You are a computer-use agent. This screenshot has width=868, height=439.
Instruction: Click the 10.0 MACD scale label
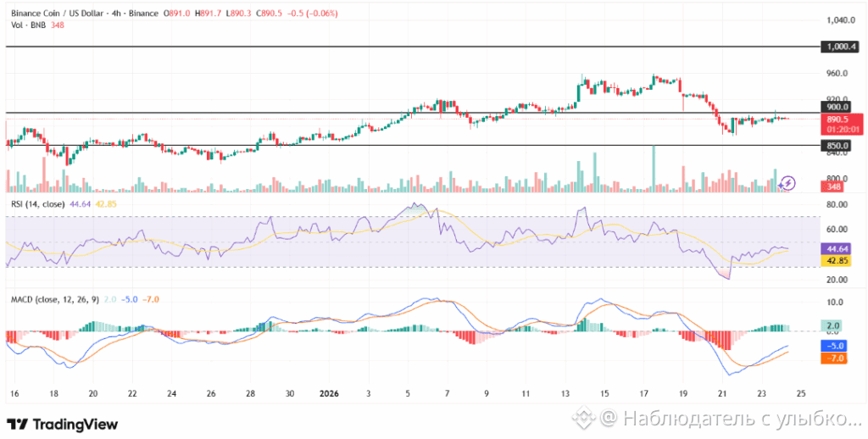click(x=835, y=303)
